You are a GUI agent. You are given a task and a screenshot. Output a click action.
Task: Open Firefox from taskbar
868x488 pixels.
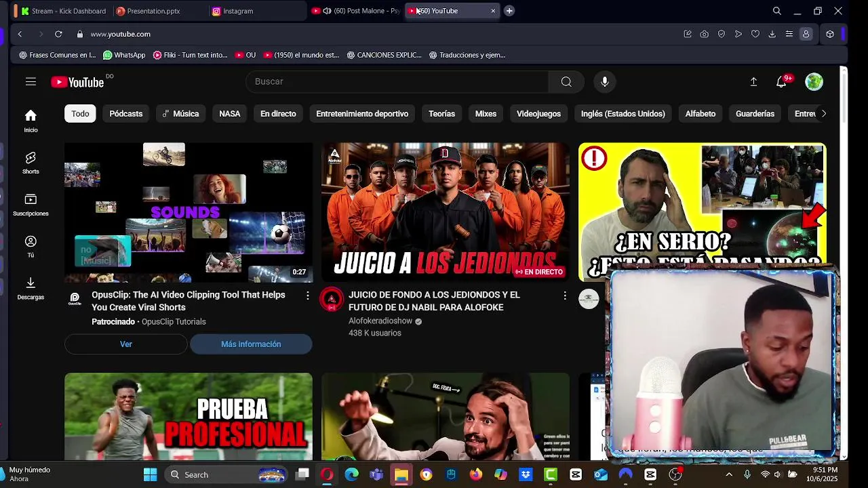click(x=476, y=474)
